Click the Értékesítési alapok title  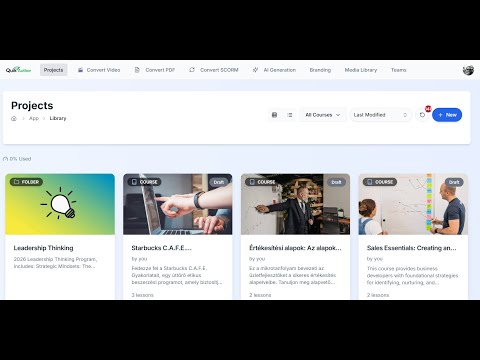coord(295,248)
